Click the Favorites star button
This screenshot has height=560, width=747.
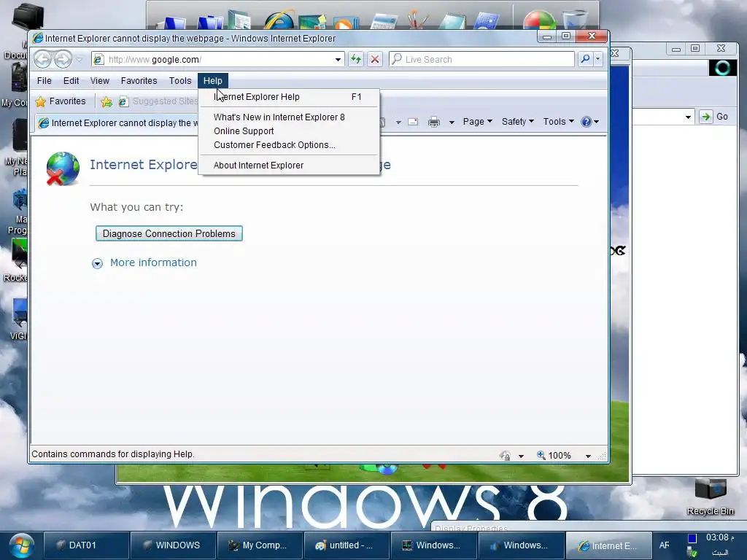[61, 101]
